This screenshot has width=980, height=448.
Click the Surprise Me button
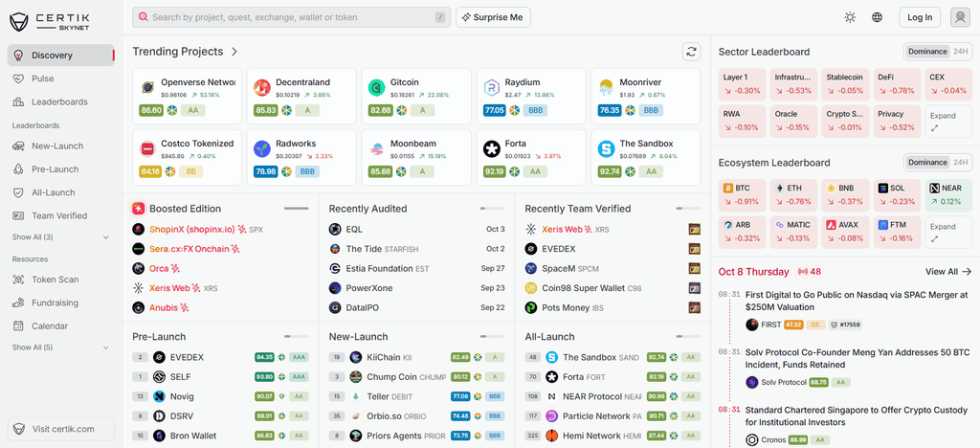[493, 17]
